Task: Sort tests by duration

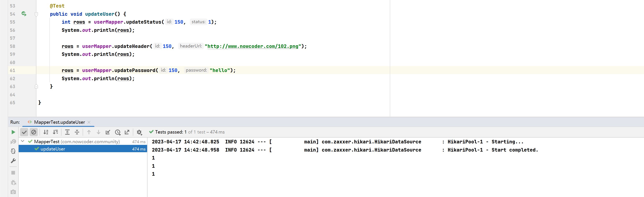Action: pos(55,132)
